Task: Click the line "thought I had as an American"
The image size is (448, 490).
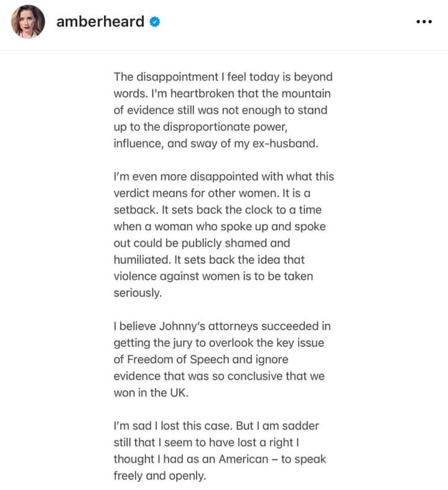Action: coord(220,459)
